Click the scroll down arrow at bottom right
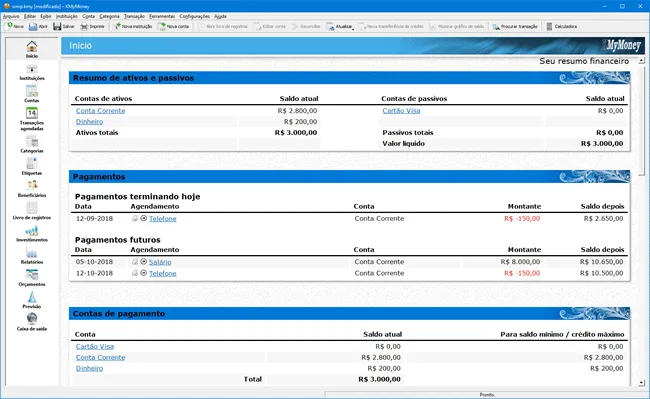The height and width of the screenshot is (399, 650). (641, 383)
